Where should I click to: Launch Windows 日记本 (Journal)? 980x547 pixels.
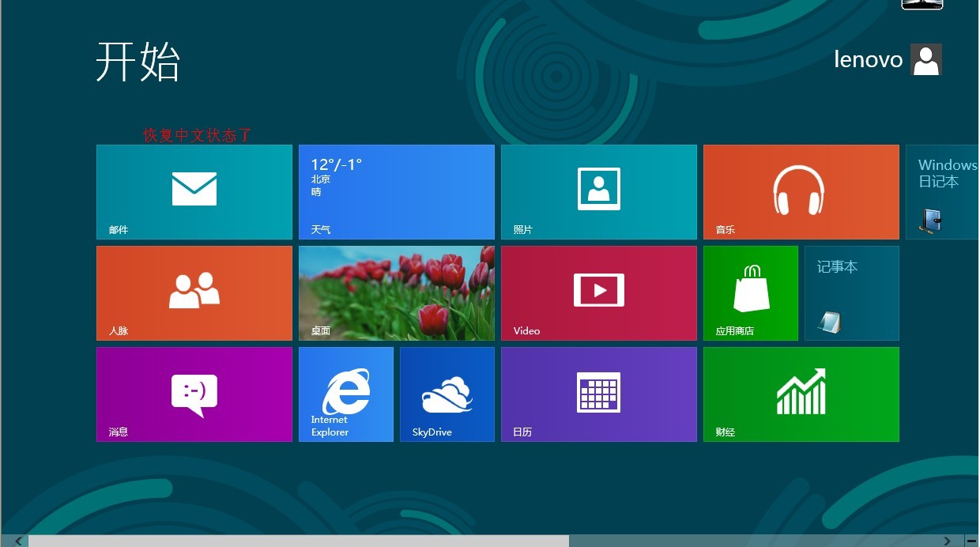(944, 192)
